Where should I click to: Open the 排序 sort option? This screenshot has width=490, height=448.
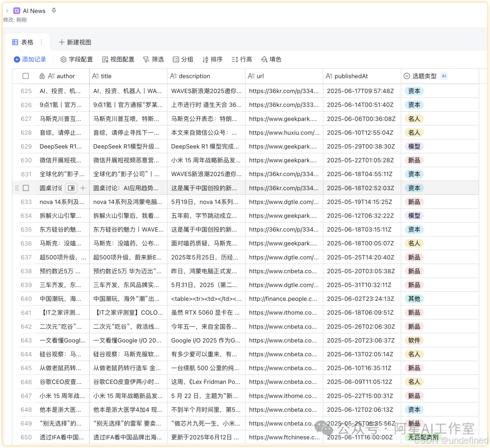(212, 59)
